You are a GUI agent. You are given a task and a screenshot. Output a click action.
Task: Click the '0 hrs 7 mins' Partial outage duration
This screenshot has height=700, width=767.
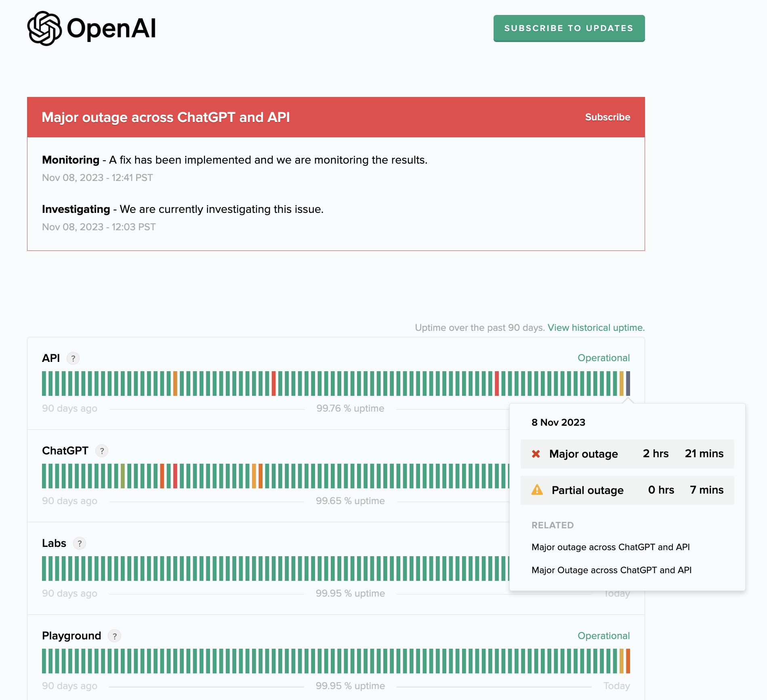[x=686, y=490]
